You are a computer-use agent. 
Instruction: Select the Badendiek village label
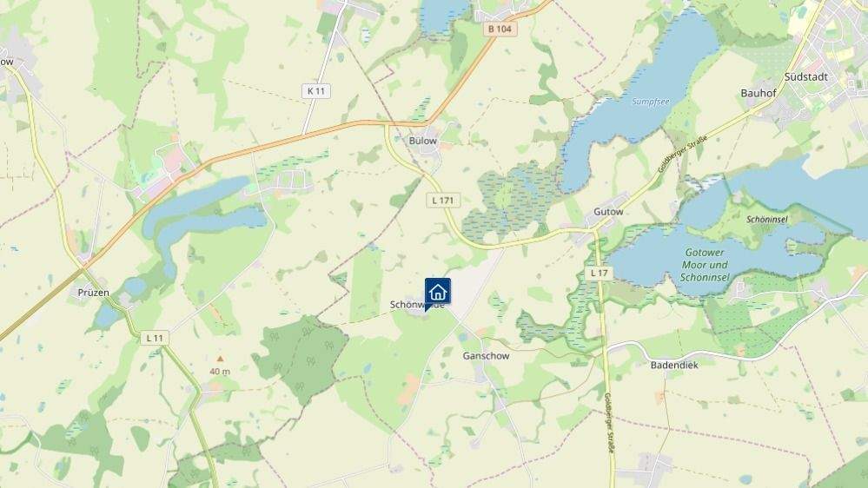(x=674, y=366)
